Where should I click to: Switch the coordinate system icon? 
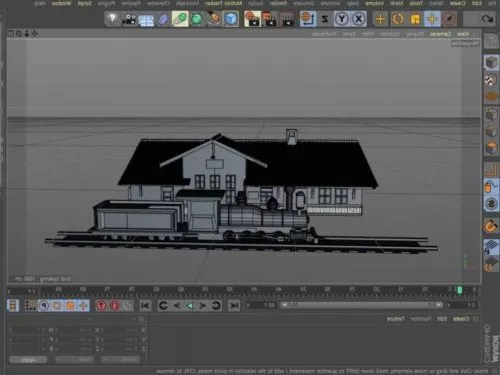pyautogui.click(x=308, y=19)
